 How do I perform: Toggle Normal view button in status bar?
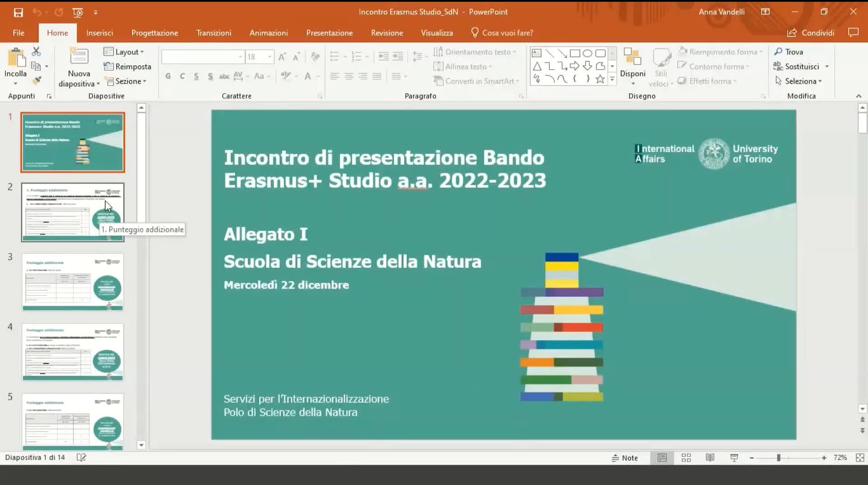(662, 458)
